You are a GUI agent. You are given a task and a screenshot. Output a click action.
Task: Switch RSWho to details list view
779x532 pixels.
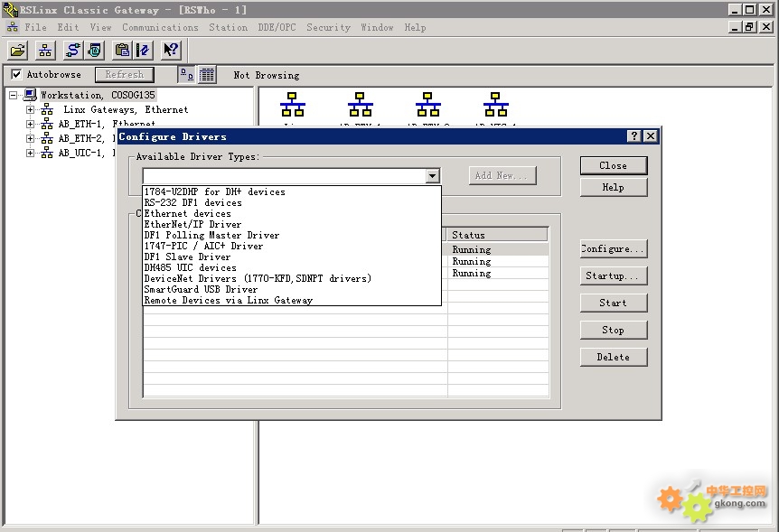pyautogui.click(x=207, y=75)
